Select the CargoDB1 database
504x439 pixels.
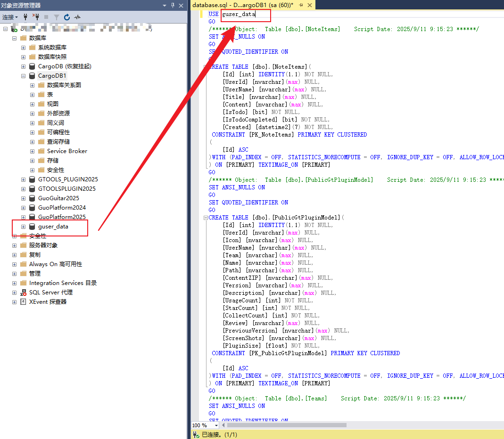point(52,76)
